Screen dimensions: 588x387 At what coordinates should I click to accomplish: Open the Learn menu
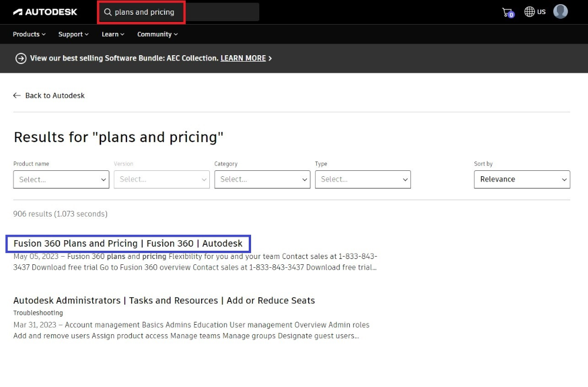tap(113, 34)
